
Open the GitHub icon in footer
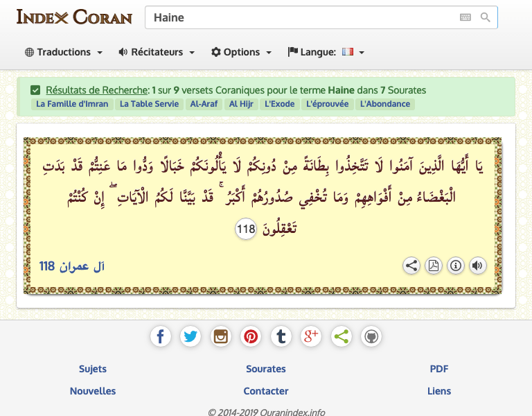tap(371, 337)
